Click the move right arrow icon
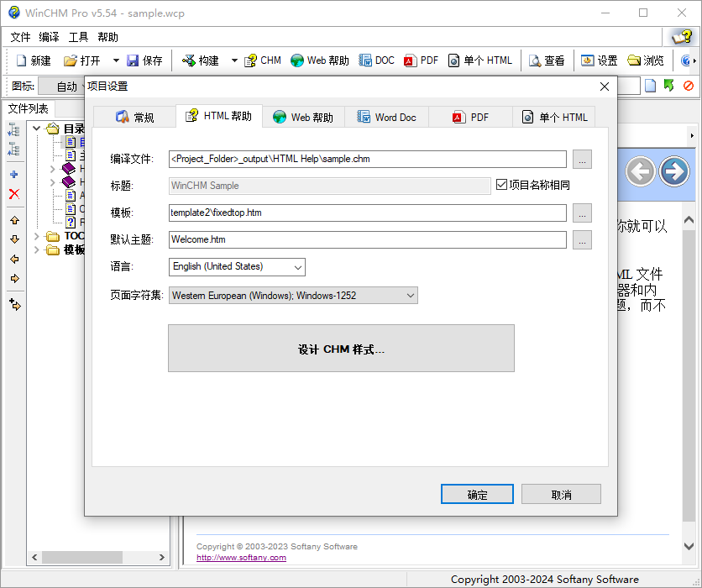The height and width of the screenshot is (588, 702). click(x=14, y=279)
